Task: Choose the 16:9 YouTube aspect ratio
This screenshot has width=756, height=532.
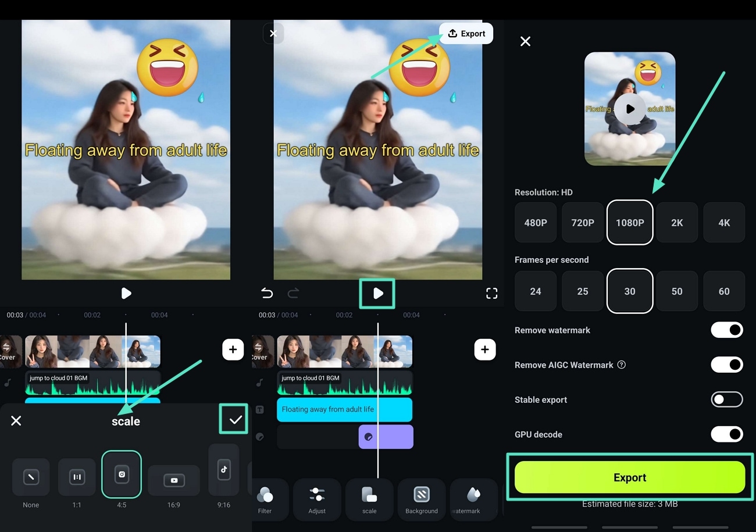Action: click(173, 480)
